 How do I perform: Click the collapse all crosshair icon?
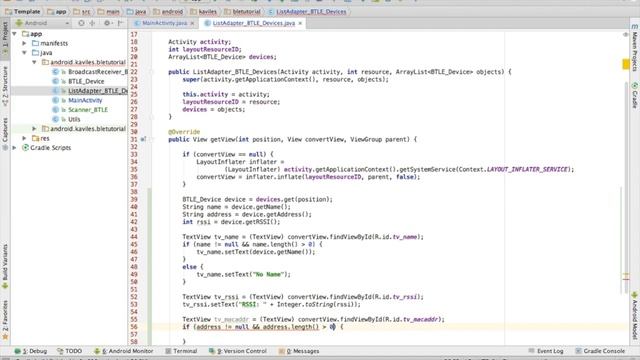pyautogui.click(x=92, y=23)
